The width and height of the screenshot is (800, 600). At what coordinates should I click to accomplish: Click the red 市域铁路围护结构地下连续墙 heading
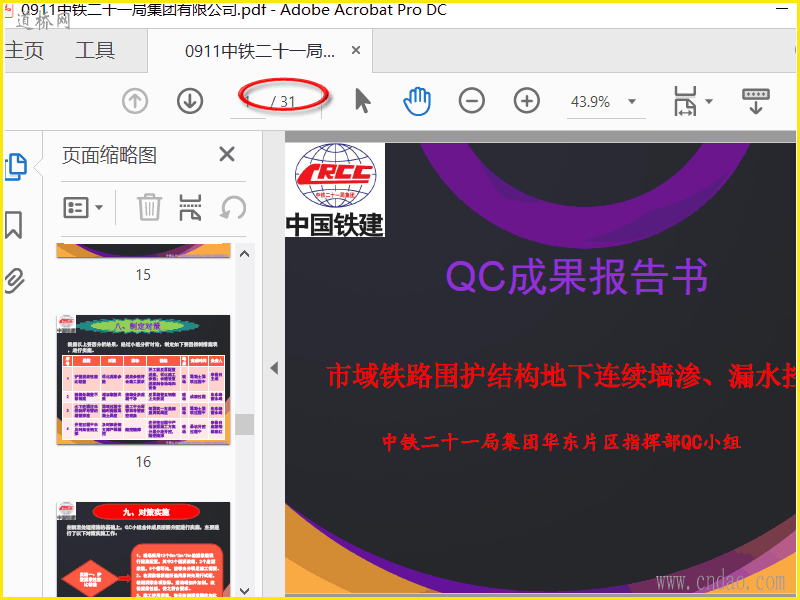coord(561,376)
